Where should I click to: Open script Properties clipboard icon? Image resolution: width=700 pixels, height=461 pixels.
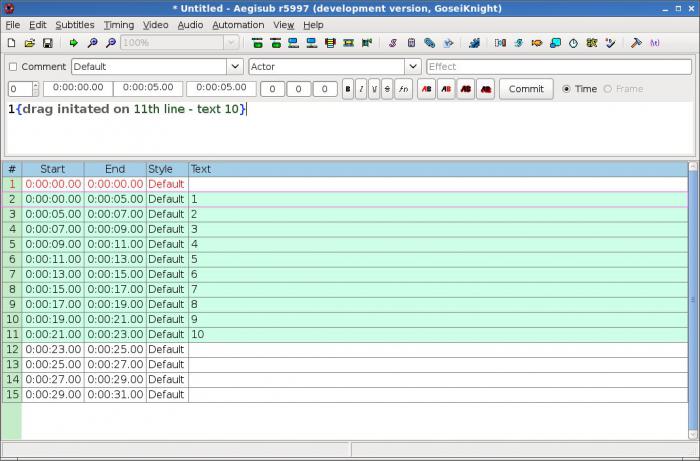(411, 43)
